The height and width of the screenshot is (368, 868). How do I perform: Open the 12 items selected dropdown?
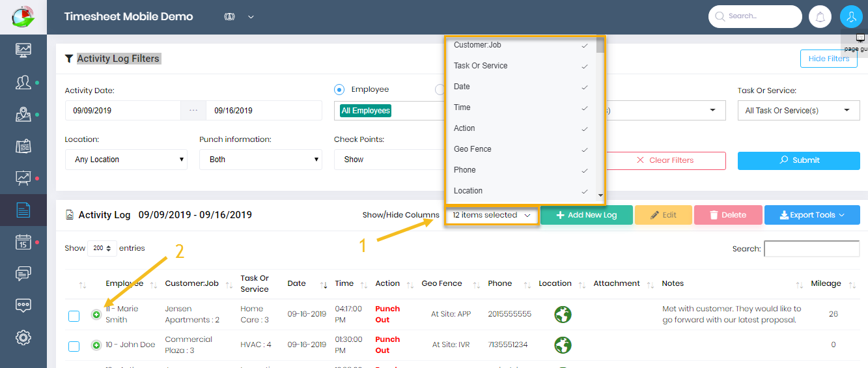(492, 215)
